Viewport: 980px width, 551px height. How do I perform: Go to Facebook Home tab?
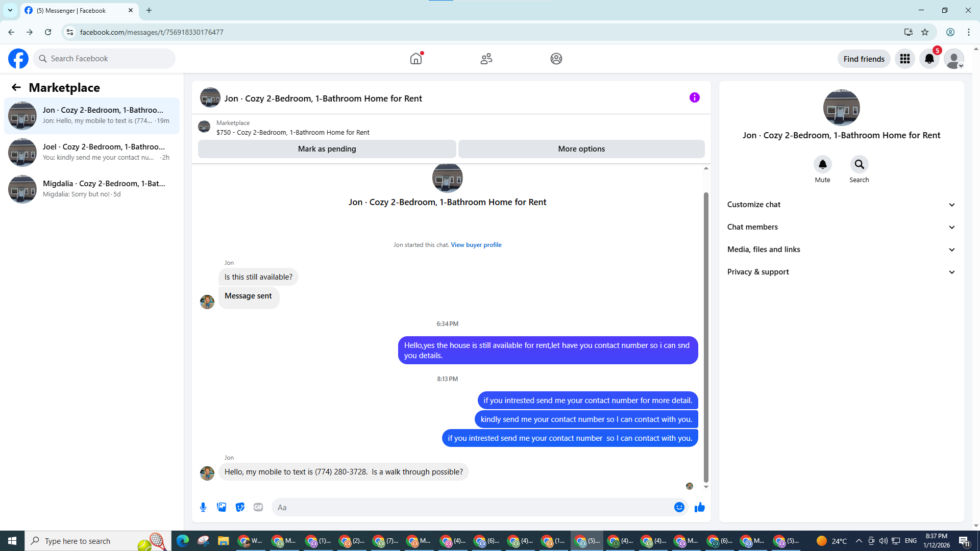416,59
